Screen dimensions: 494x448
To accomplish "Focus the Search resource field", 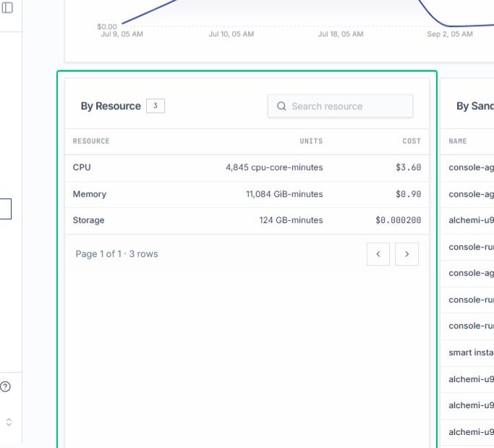I will [340, 106].
